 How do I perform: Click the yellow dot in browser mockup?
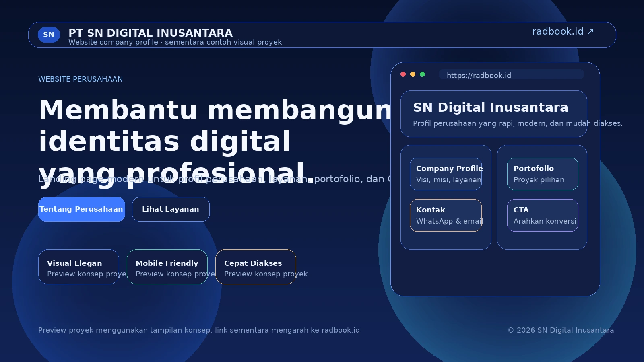coord(413,74)
